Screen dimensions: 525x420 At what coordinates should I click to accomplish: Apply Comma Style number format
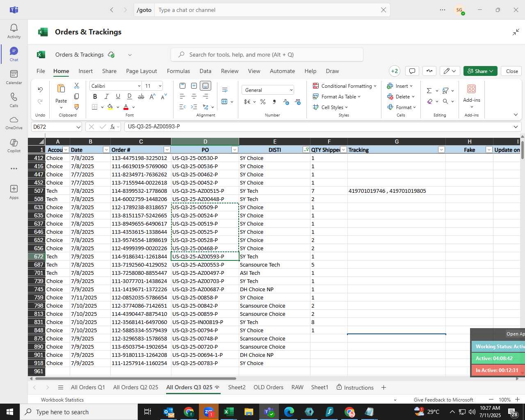(x=274, y=102)
